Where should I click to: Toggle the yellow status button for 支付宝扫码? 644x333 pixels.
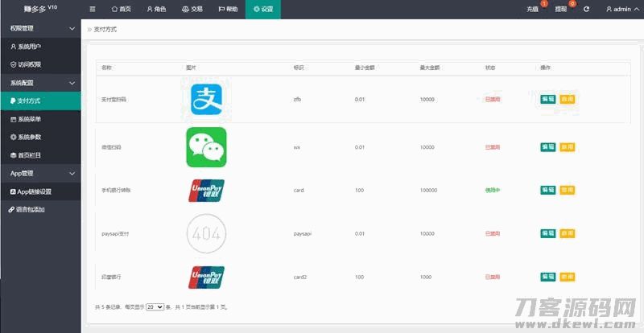click(568, 99)
